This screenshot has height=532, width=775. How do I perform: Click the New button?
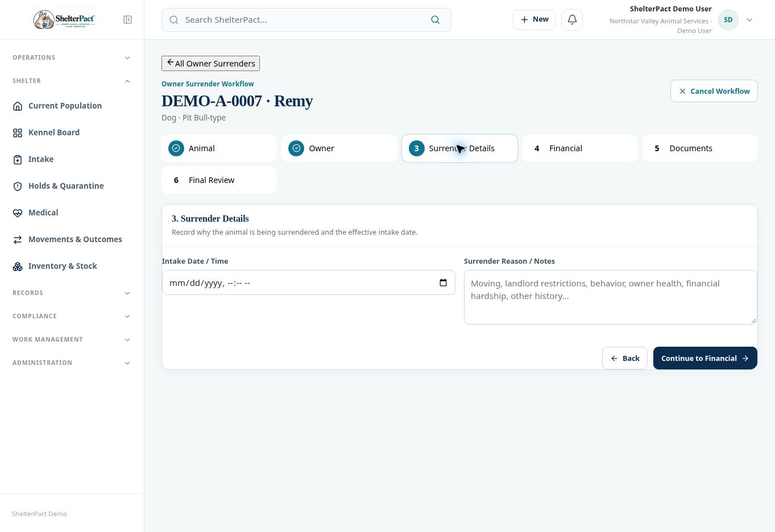[x=534, y=19]
